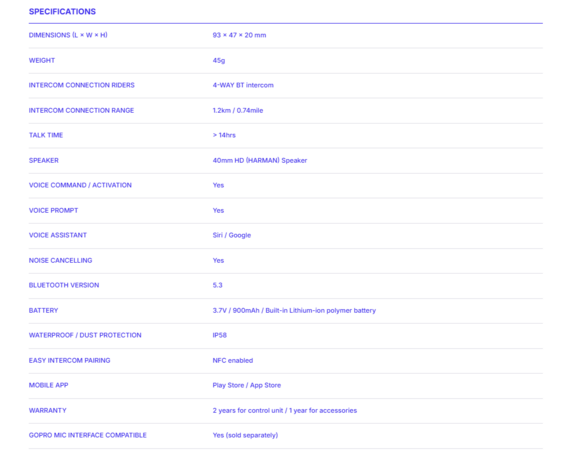The width and height of the screenshot is (567, 465).
Task: Click the Yes value for VOICE PROMPT
Action: [x=218, y=210]
